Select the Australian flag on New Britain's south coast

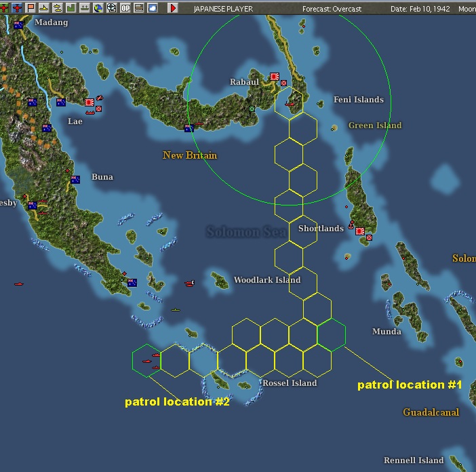(x=189, y=128)
